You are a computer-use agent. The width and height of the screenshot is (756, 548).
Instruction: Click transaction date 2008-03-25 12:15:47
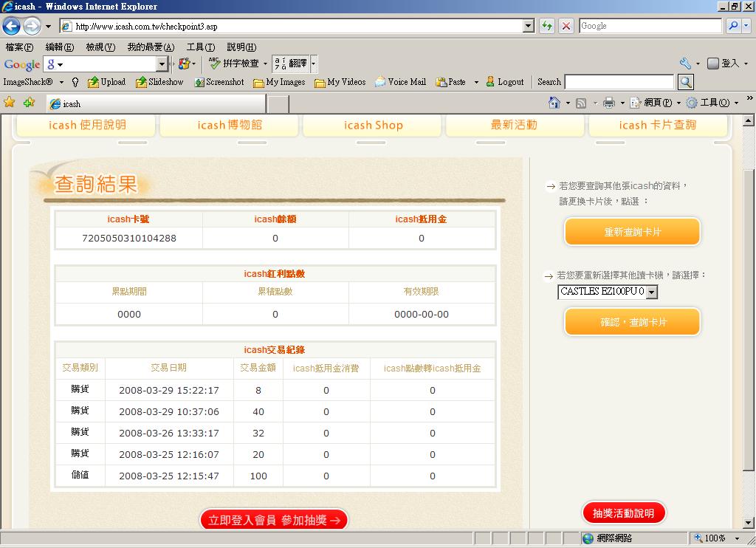[169, 476]
